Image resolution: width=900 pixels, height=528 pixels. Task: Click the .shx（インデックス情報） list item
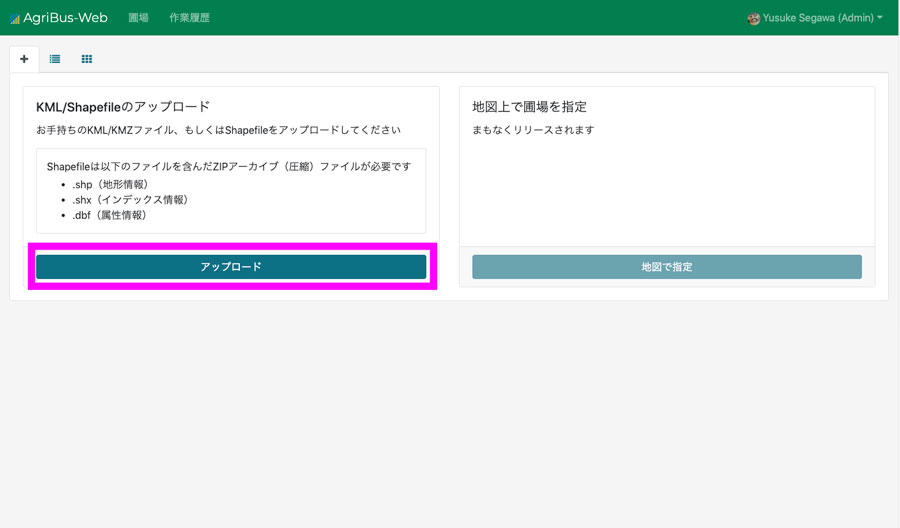(130, 200)
